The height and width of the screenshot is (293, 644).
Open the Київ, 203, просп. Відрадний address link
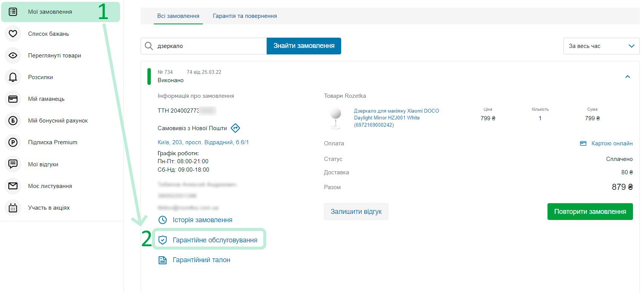click(x=203, y=142)
